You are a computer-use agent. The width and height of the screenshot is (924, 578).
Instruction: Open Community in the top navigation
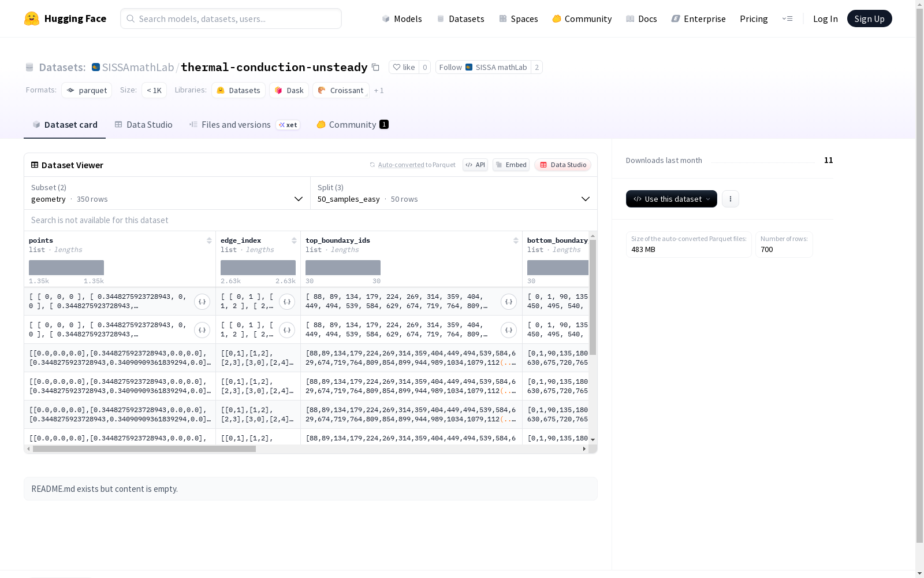(582, 18)
